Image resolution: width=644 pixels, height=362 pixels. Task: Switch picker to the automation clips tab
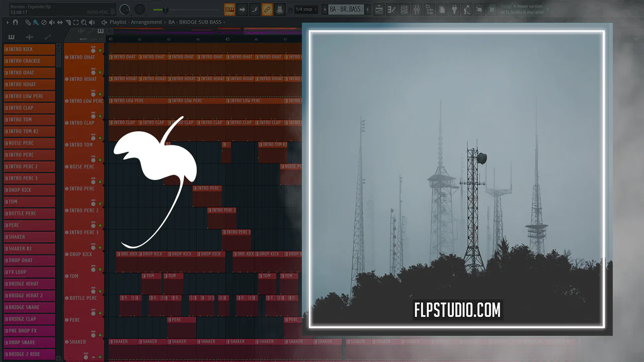48,37
